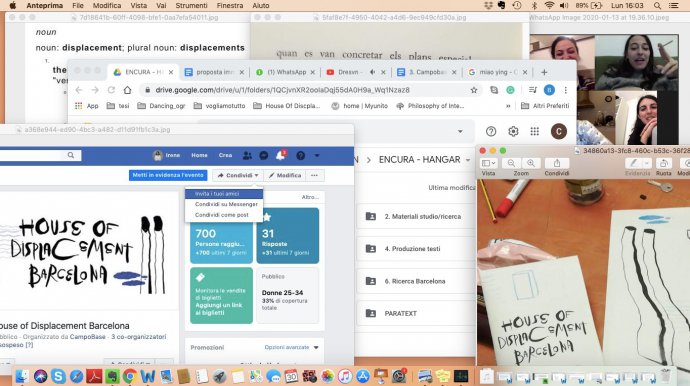Open Google Drive settings gear
The height and width of the screenshot is (386, 690).
[x=513, y=131]
